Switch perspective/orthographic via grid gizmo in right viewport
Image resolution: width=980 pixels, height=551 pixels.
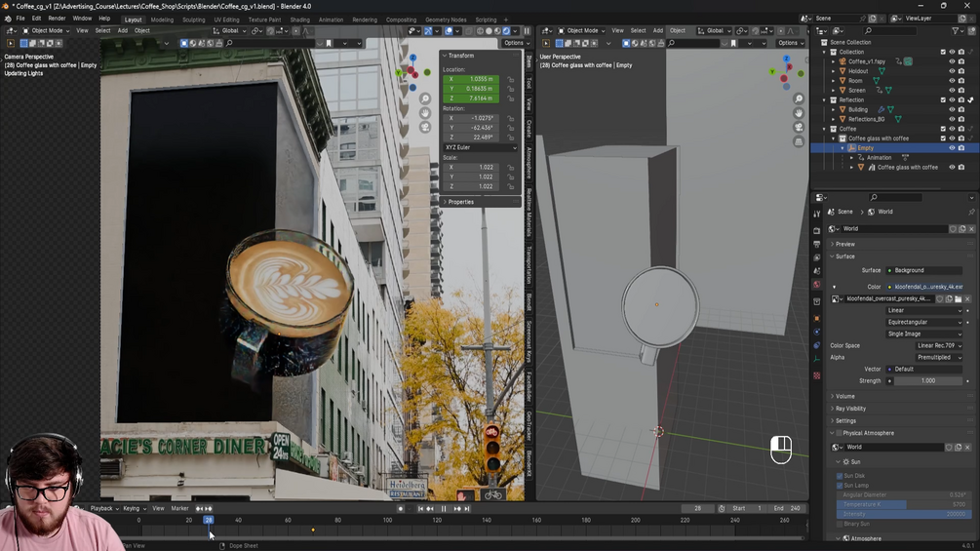click(799, 141)
